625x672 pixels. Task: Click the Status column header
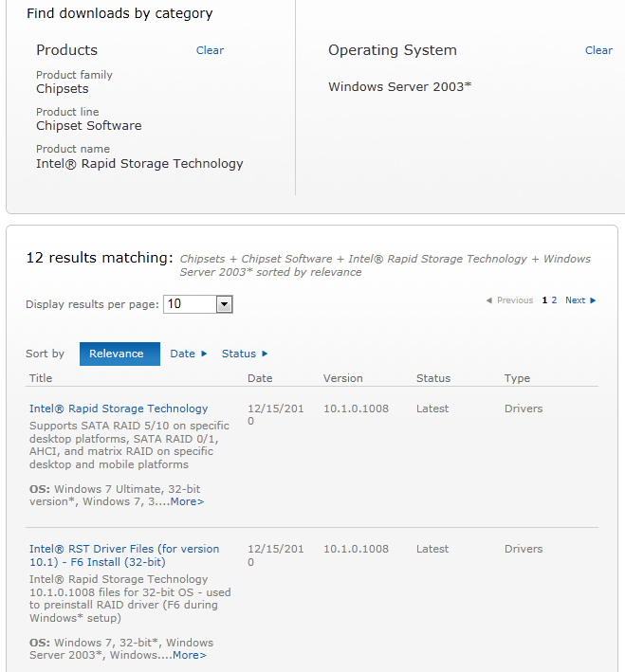[x=433, y=378]
